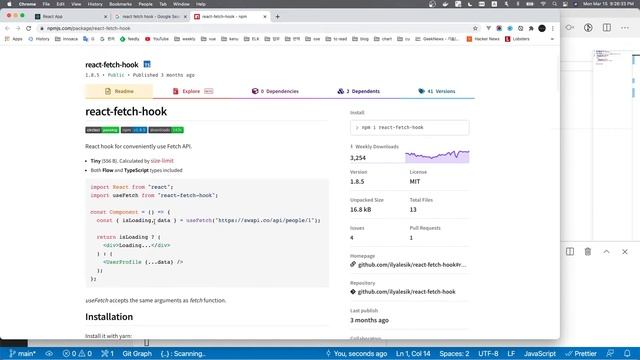
Task: Open the 41 Versions tab
Action: point(436,91)
